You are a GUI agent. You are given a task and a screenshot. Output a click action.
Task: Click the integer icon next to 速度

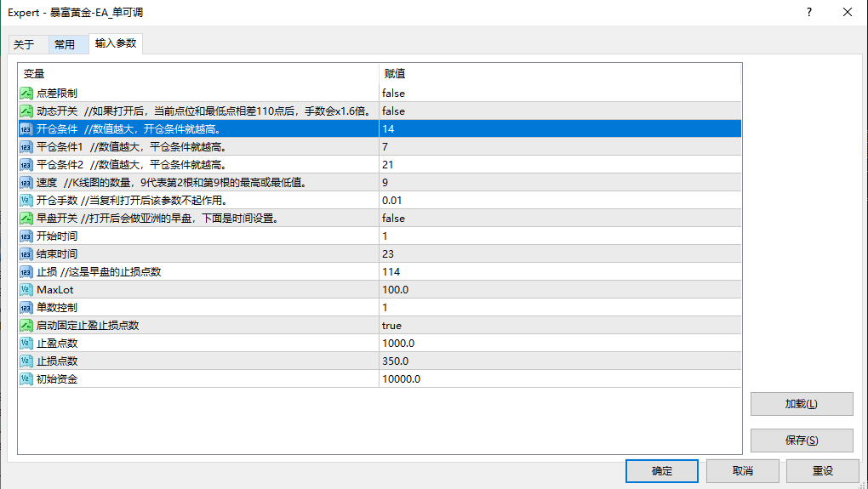pos(26,183)
